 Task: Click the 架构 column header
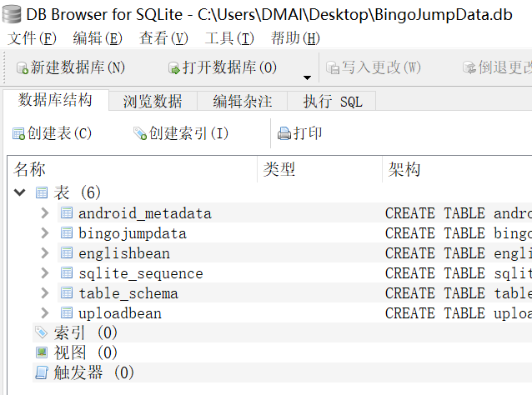[457, 169]
